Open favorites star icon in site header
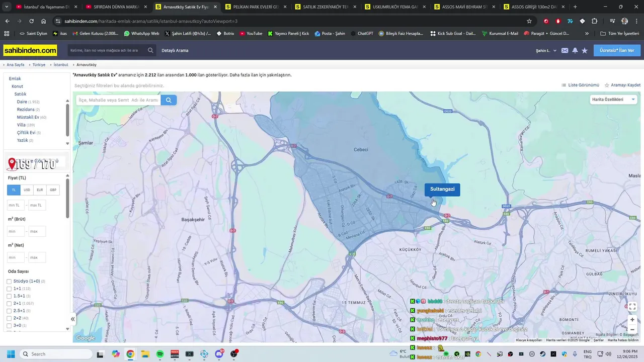 [585, 50]
